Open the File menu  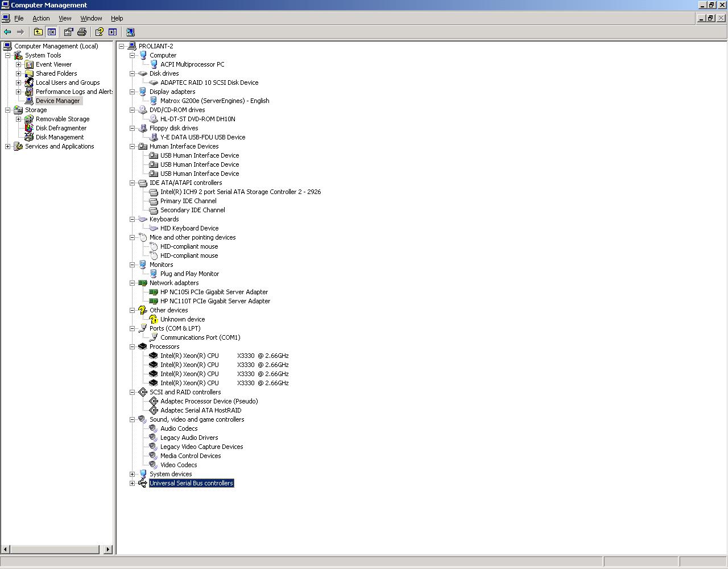[19, 18]
